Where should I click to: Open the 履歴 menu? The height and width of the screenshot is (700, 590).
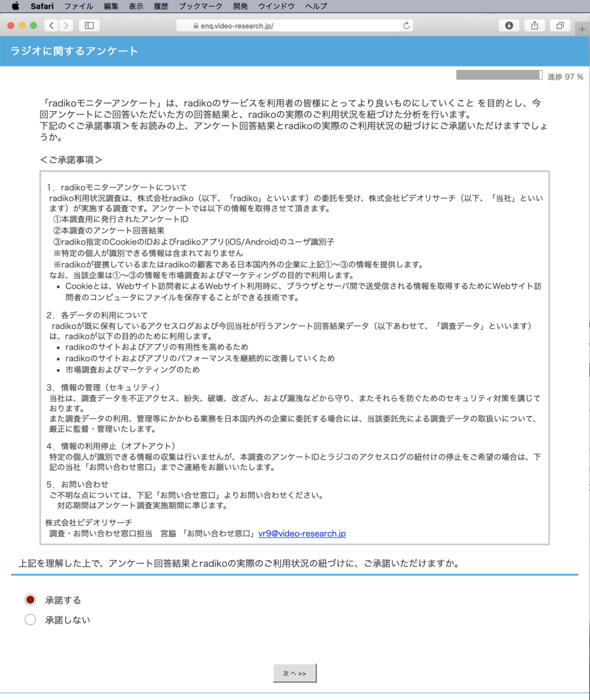pos(161,6)
